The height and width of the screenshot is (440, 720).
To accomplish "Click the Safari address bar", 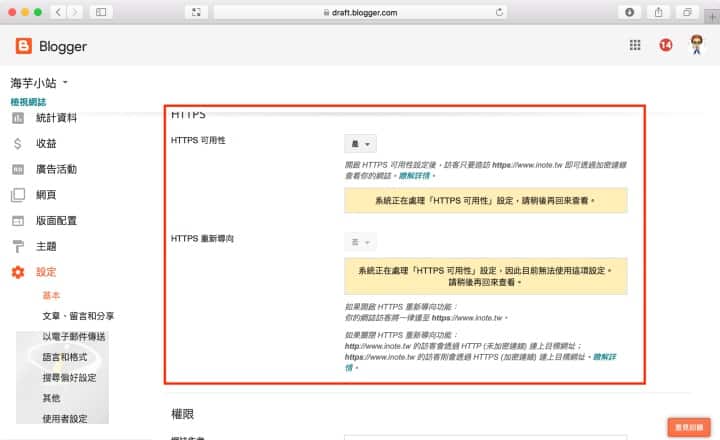I will [x=360, y=12].
